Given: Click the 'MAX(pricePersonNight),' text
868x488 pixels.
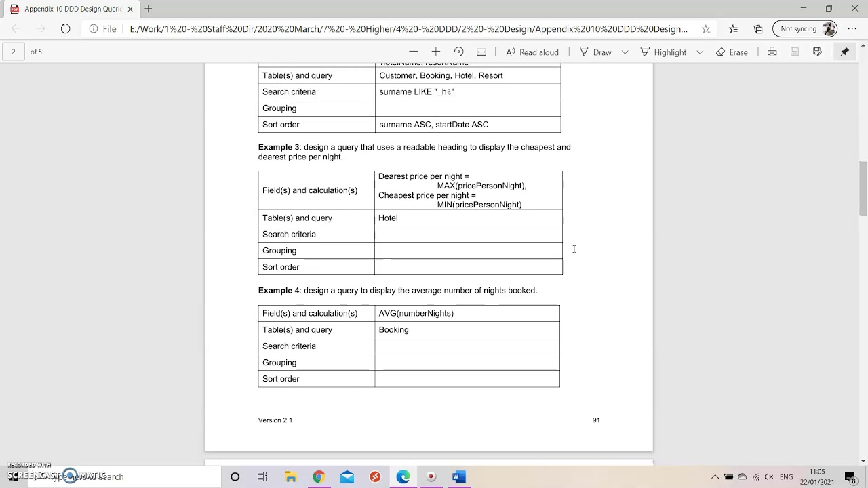Looking at the screenshot, I should 481,186.
